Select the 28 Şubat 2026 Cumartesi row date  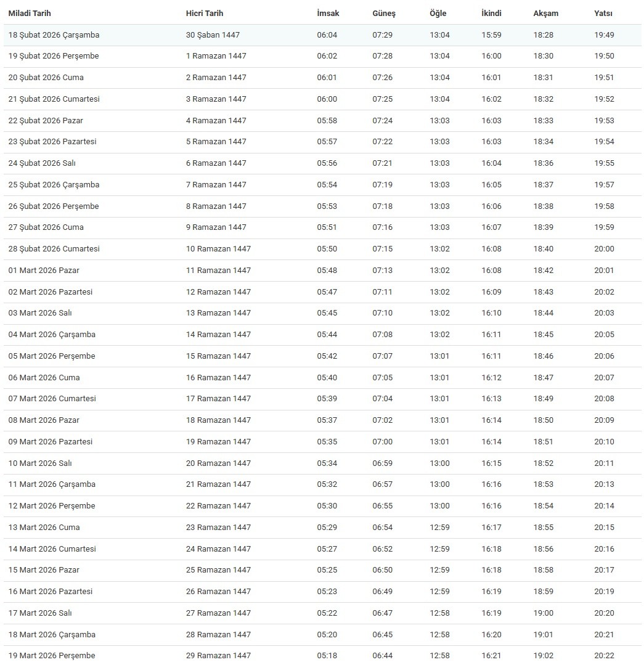click(54, 249)
